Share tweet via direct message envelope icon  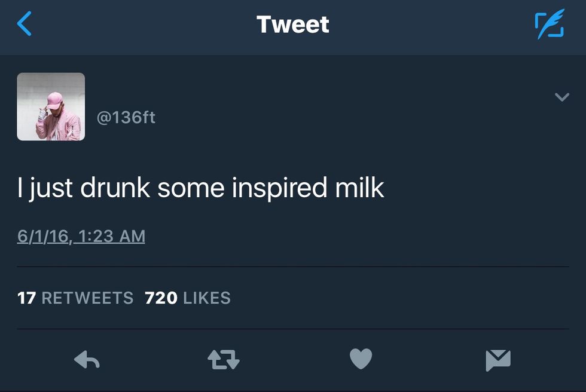coord(498,359)
